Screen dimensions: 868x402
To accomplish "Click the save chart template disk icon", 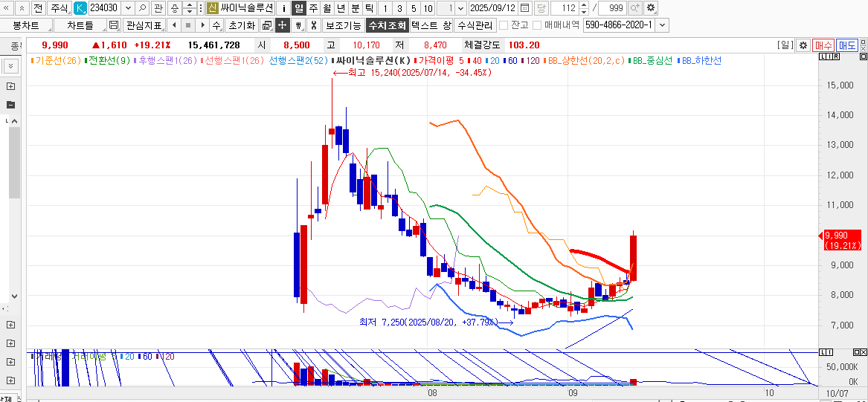I will (x=114, y=25).
